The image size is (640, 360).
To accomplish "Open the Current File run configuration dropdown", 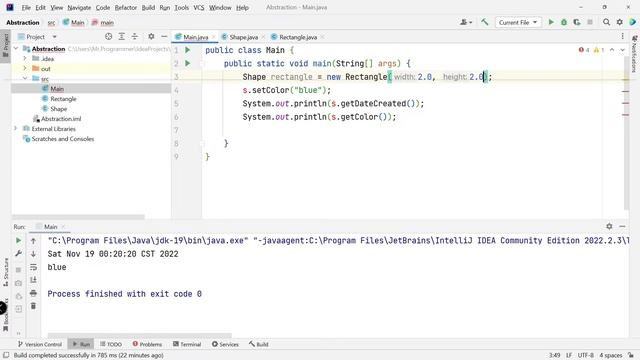I will pos(518,22).
